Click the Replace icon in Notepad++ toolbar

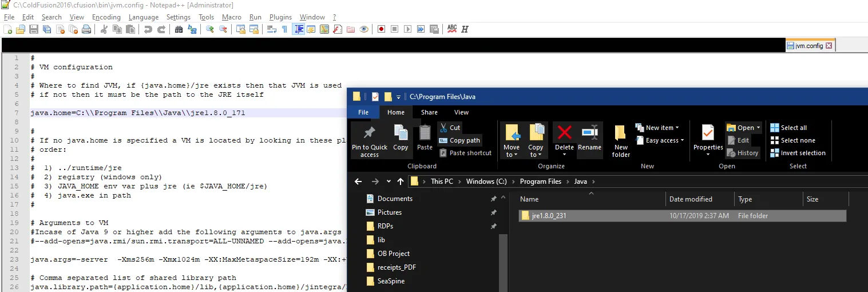(192, 29)
